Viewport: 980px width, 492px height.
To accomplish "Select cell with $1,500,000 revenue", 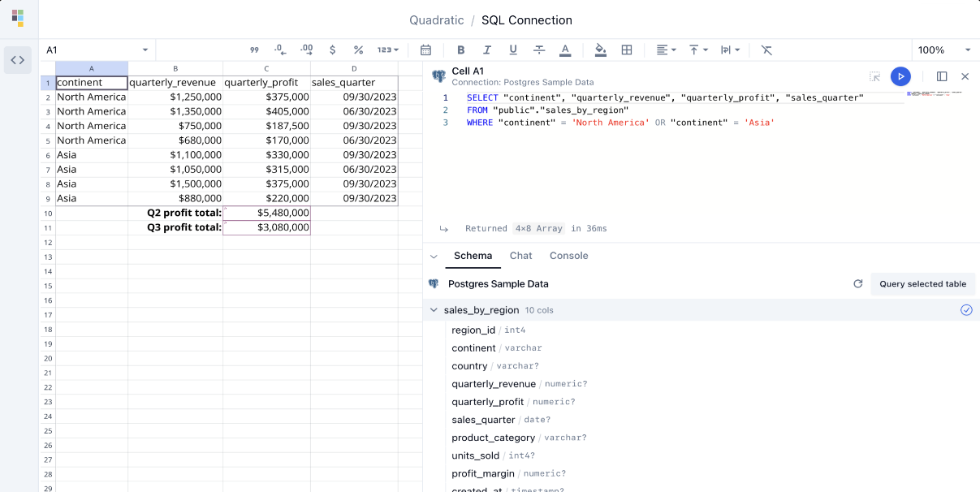I will [175, 184].
